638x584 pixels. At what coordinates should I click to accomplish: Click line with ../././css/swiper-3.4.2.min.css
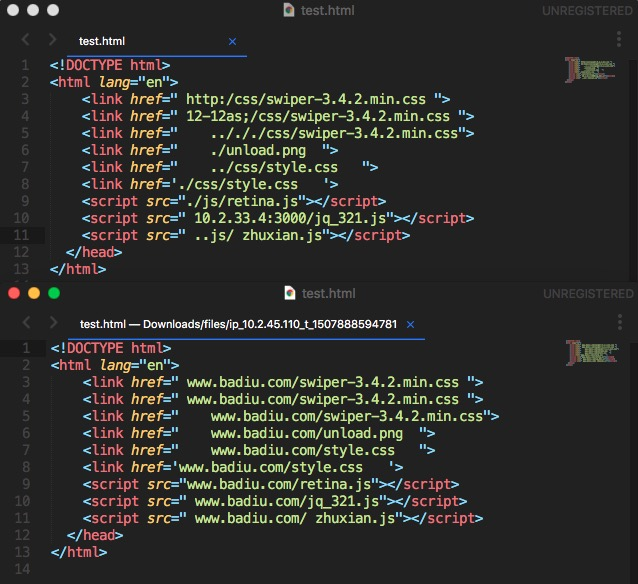pyautogui.click(x=278, y=133)
